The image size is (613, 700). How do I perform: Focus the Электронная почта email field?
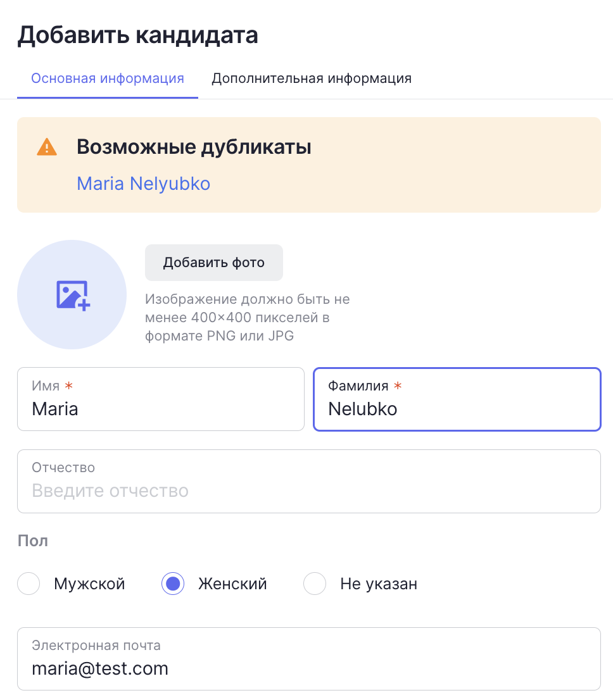tap(309, 659)
